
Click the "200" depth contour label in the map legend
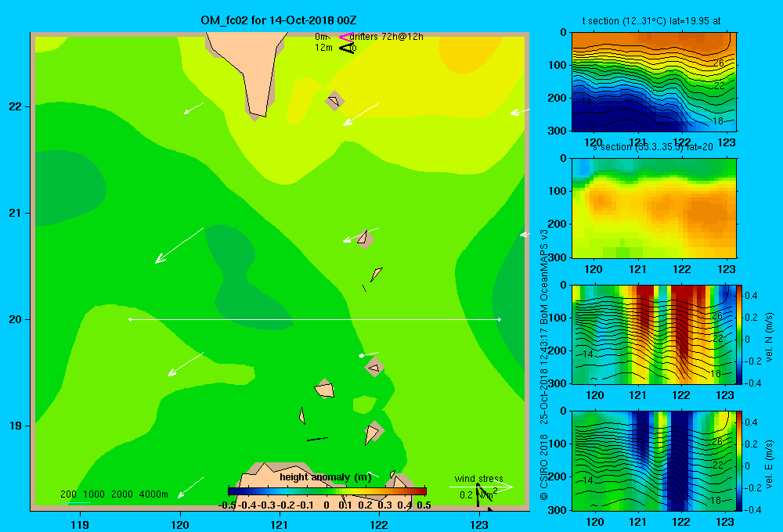click(68, 494)
